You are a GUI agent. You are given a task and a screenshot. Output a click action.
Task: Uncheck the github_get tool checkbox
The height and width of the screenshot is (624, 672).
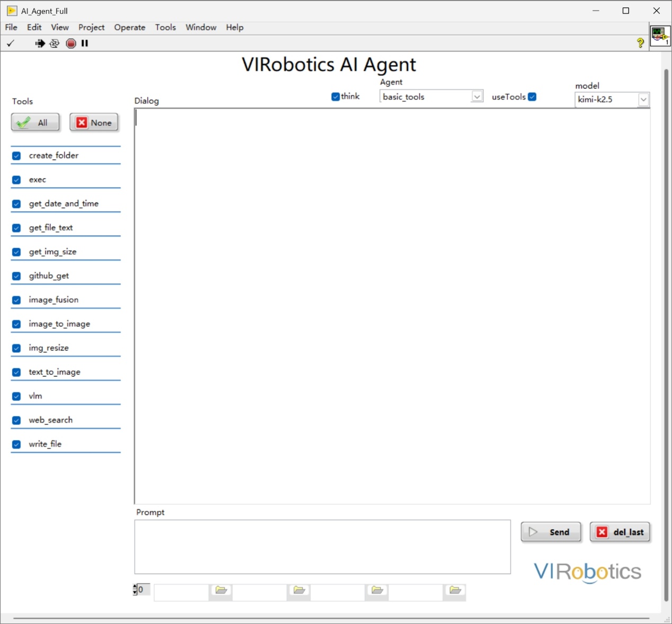(x=16, y=276)
